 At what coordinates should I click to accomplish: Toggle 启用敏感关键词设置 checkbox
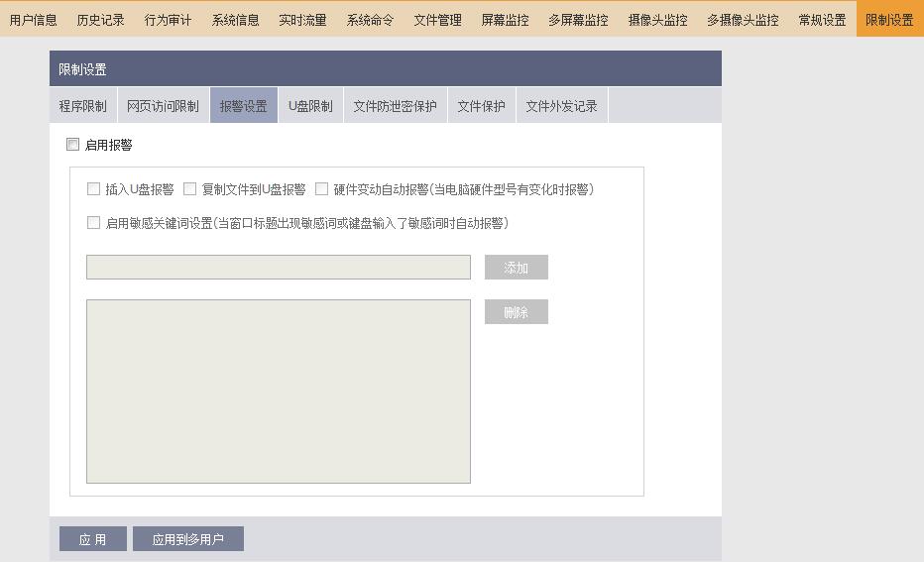(x=94, y=223)
